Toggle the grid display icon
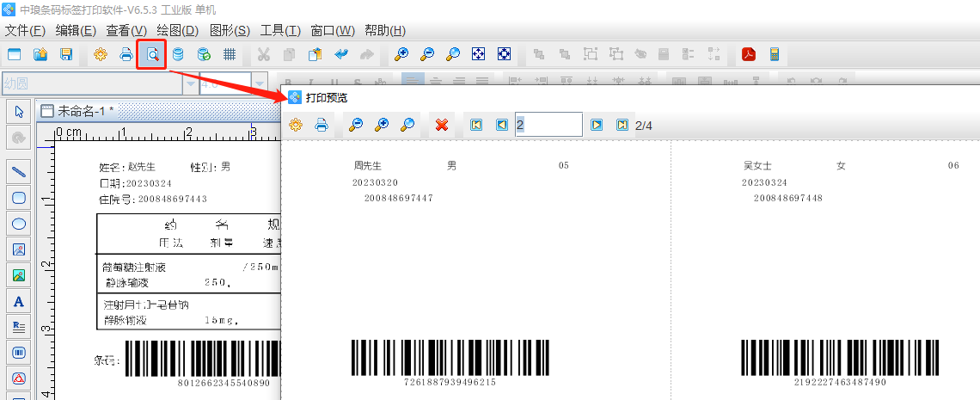980x400 pixels. [x=230, y=54]
